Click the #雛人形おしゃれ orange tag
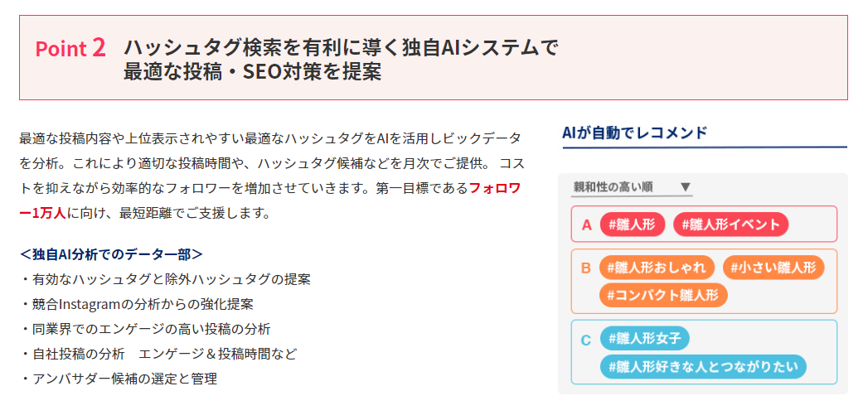This screenshot has height=420, width=868. click(x=657, y=268)
